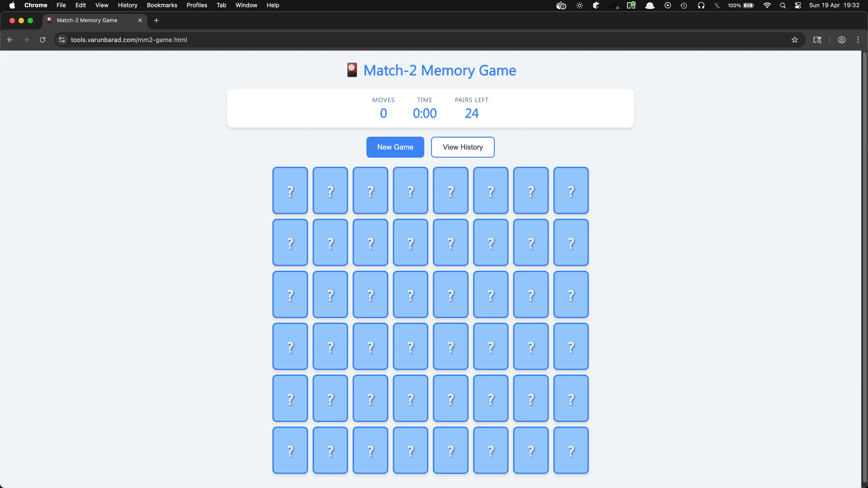Viewport: 868px width, 488px height.
Task: Toggle Bluetooth from the menu bar
Action: 717,5
